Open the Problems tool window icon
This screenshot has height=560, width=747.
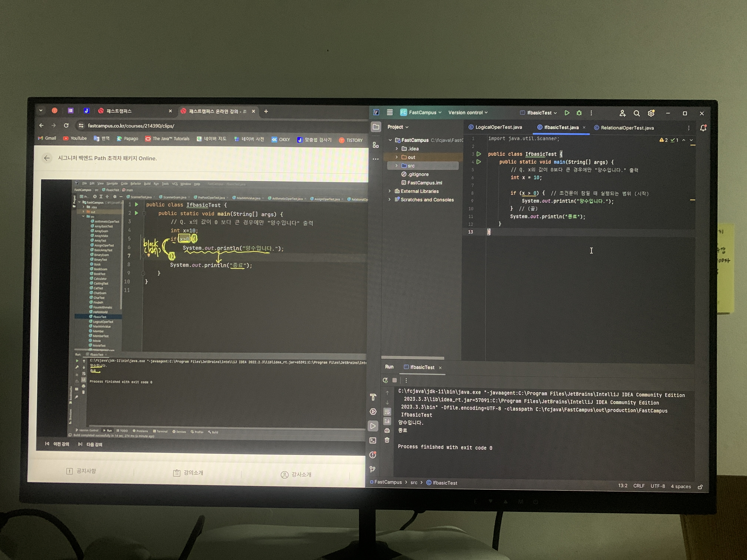[373, 455]
